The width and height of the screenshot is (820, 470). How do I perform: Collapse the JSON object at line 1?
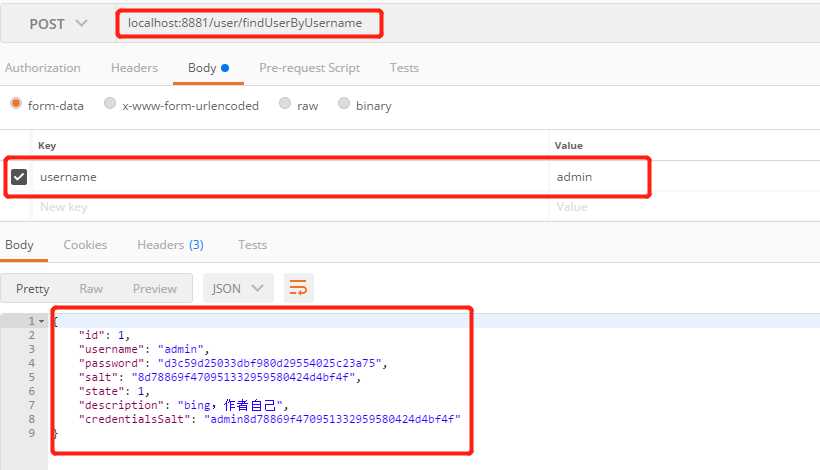point(41,321)
